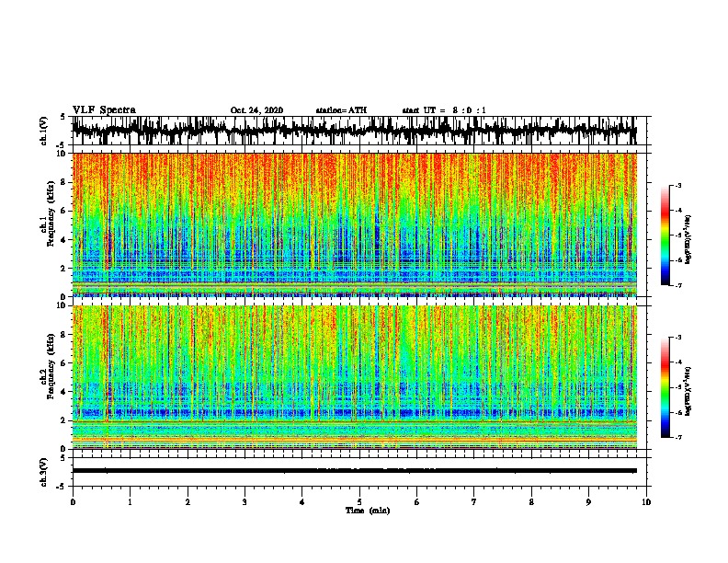
Task: Click inside the ch.1 spectrogram panel
Action: tap(355, 224)
